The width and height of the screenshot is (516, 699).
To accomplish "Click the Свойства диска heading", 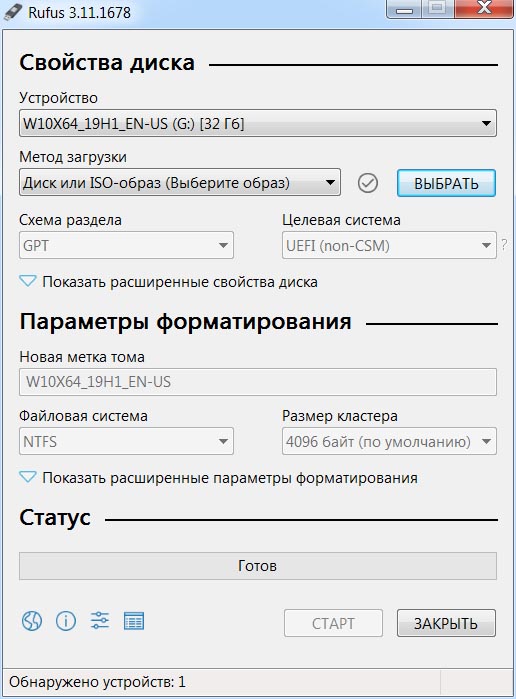I will coord(107,62).
